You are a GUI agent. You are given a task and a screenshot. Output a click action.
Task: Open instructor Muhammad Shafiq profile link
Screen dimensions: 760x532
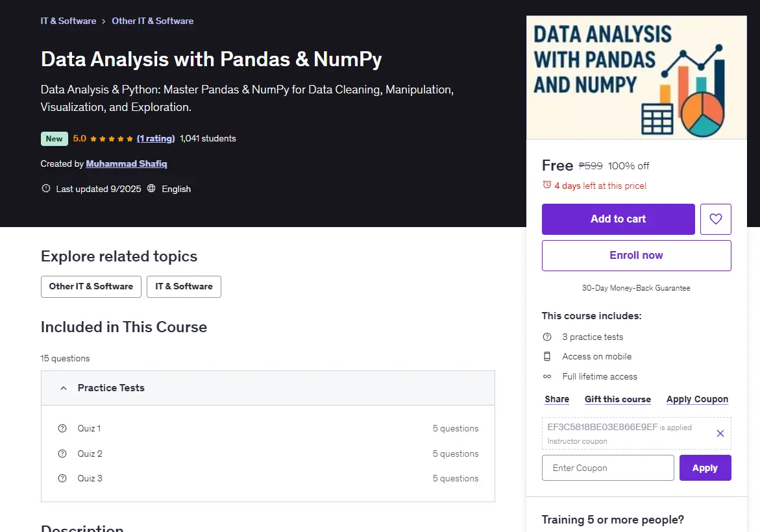click(x=127, y=163)
